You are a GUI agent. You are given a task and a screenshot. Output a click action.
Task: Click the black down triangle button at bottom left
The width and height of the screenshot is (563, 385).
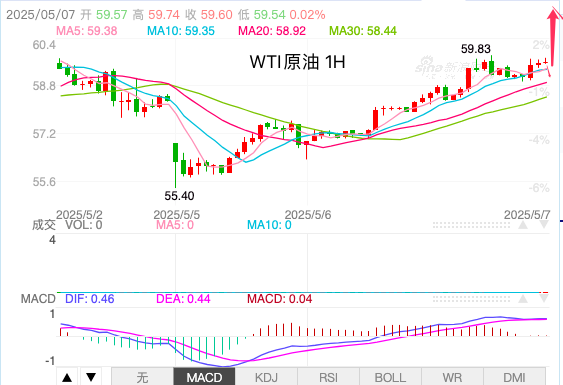tap(91, 377)
